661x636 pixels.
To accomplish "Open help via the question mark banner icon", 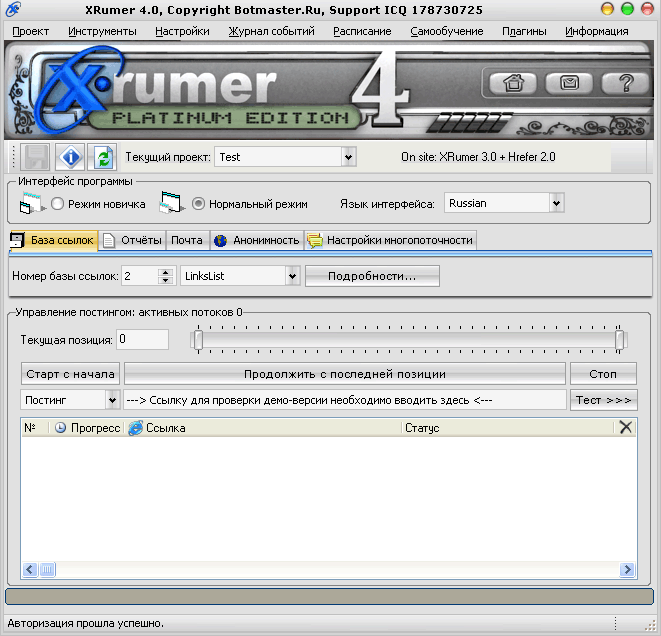I will (626, 83).
